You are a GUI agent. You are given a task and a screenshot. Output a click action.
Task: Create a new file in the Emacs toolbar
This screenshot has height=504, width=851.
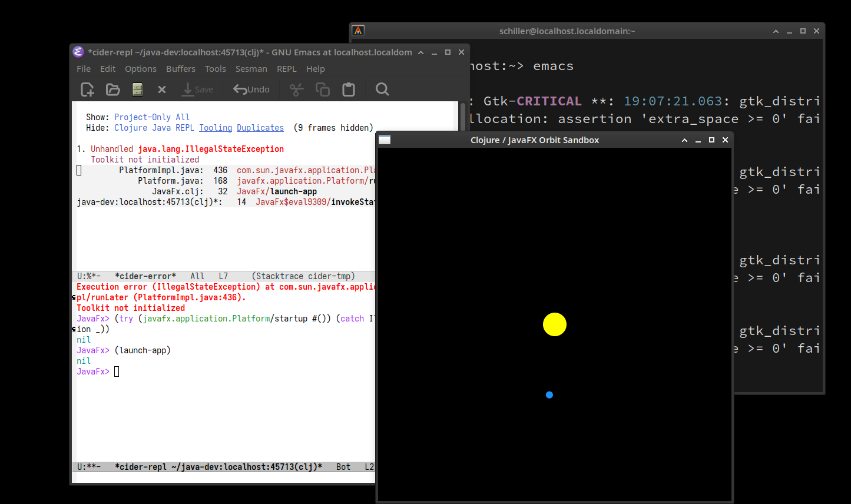click(x=87, y=89)
